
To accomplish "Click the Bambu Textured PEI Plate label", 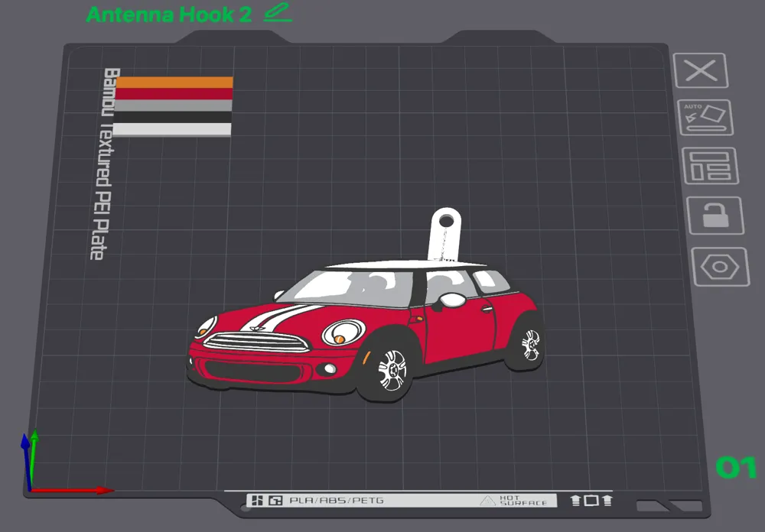I will coord(105,164).
